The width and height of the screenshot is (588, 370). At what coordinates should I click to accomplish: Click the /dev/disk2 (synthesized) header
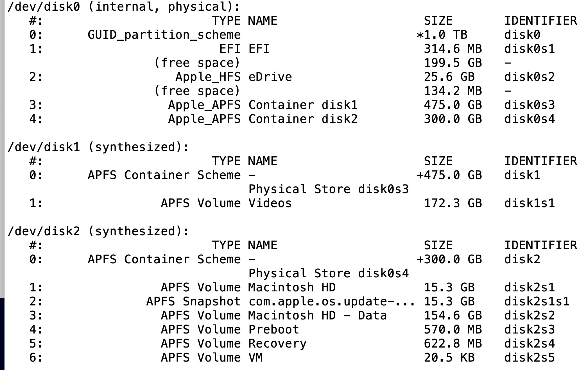[x=98, y=231]
